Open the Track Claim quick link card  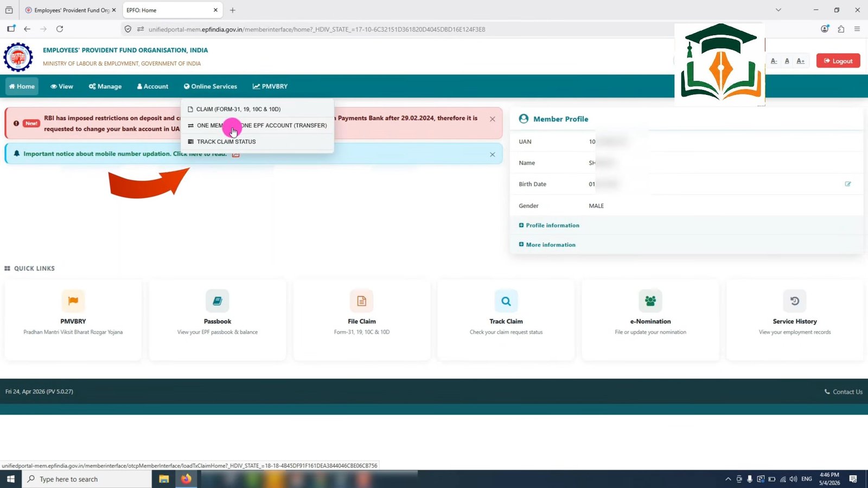(x=506, y=319)
